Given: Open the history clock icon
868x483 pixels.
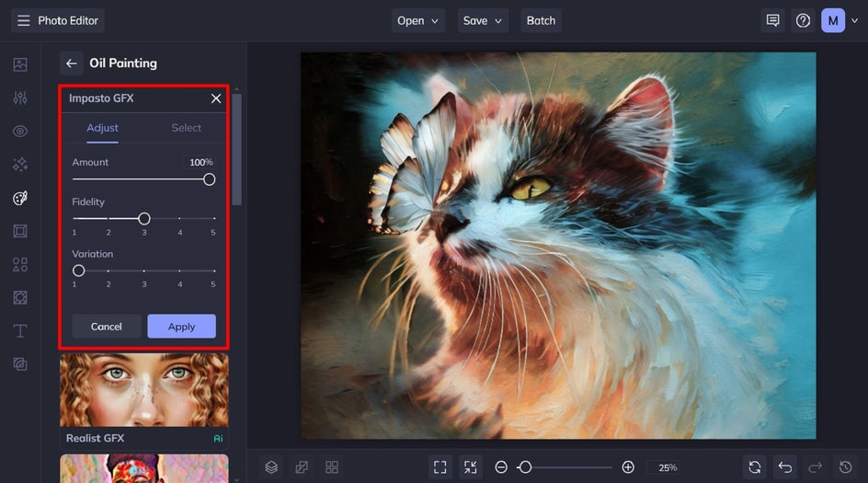Looking at the screenshot, I should (x=845, y=467).
